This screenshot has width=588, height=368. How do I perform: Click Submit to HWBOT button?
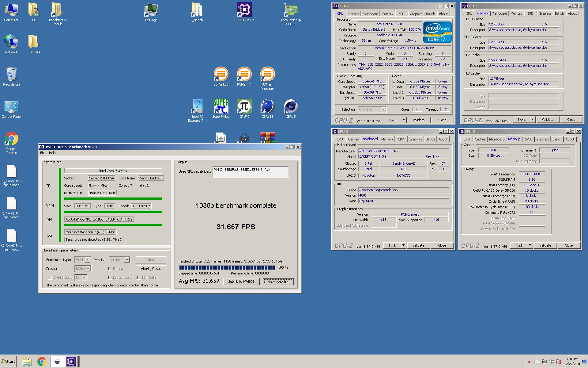pyautogui.click(x=241, y=282)
